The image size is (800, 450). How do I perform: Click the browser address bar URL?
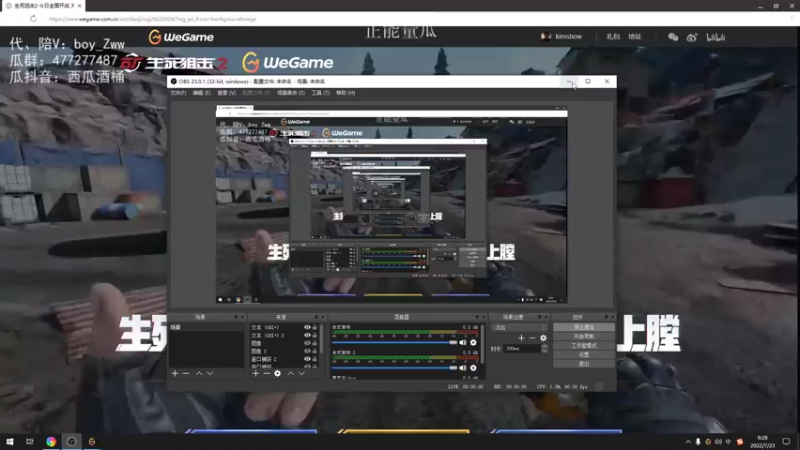coord(153,19)
